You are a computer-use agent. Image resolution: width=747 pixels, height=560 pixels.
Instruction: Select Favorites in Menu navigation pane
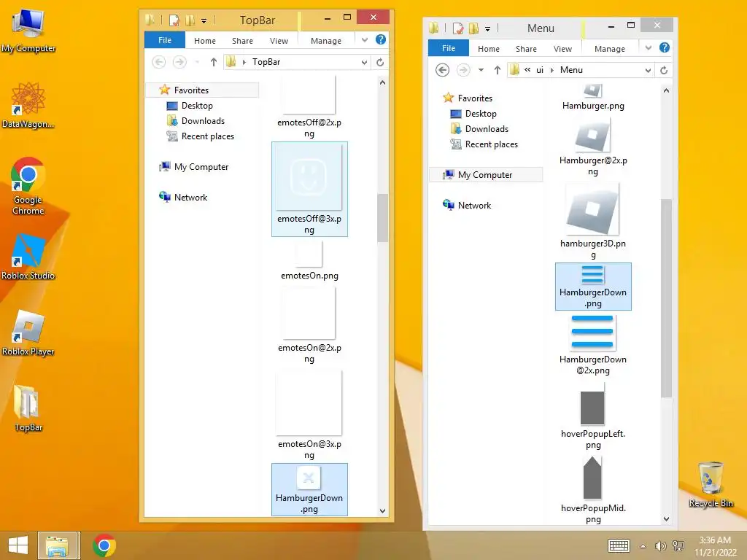coord(468,98)
